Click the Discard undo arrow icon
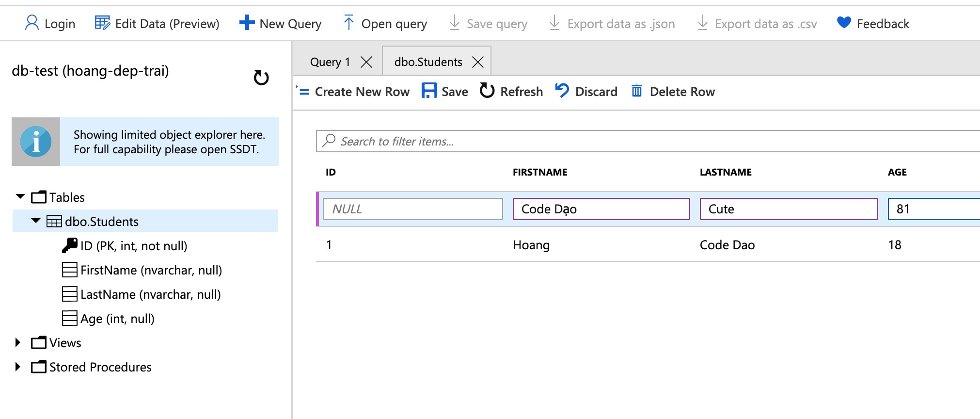Viewport: 980px width, 419px height. coord(562,91)
